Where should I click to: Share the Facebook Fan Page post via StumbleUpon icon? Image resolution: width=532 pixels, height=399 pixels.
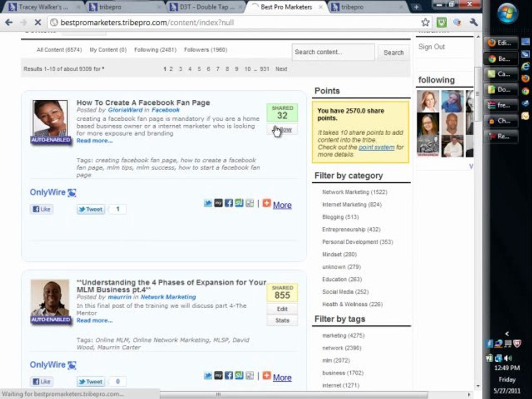pos(239,203)
